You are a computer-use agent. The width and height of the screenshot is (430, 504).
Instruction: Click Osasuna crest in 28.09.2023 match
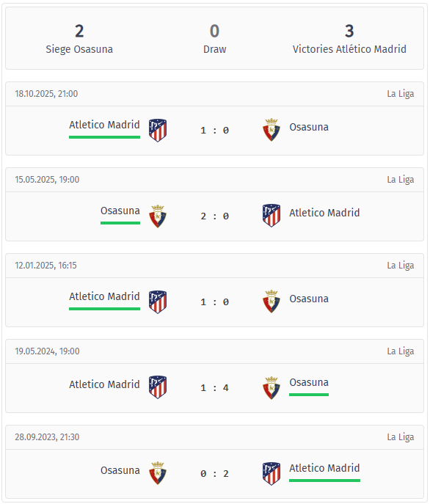click(x=158, y=473)
